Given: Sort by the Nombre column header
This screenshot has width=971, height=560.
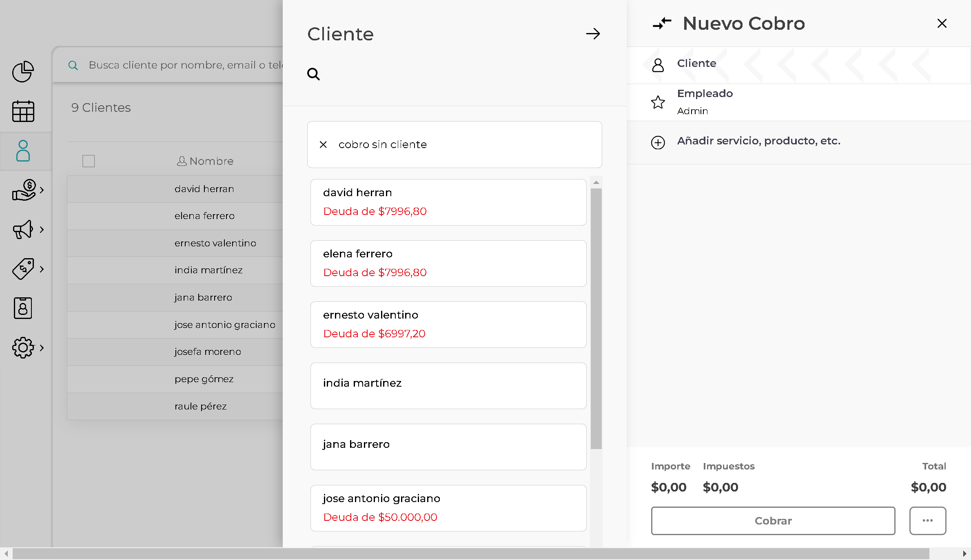Looking at the screenshot, I should pyautogui.click(x=205, y=161).
